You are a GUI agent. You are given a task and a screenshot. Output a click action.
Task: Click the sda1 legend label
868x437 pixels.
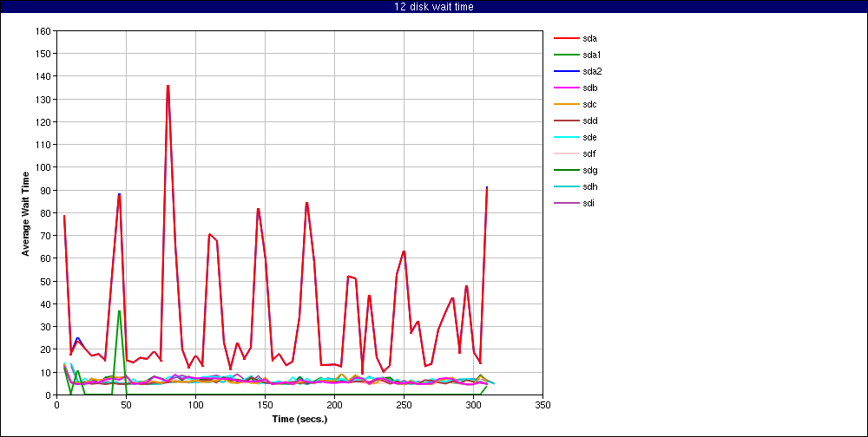click(x=592, y=55)
